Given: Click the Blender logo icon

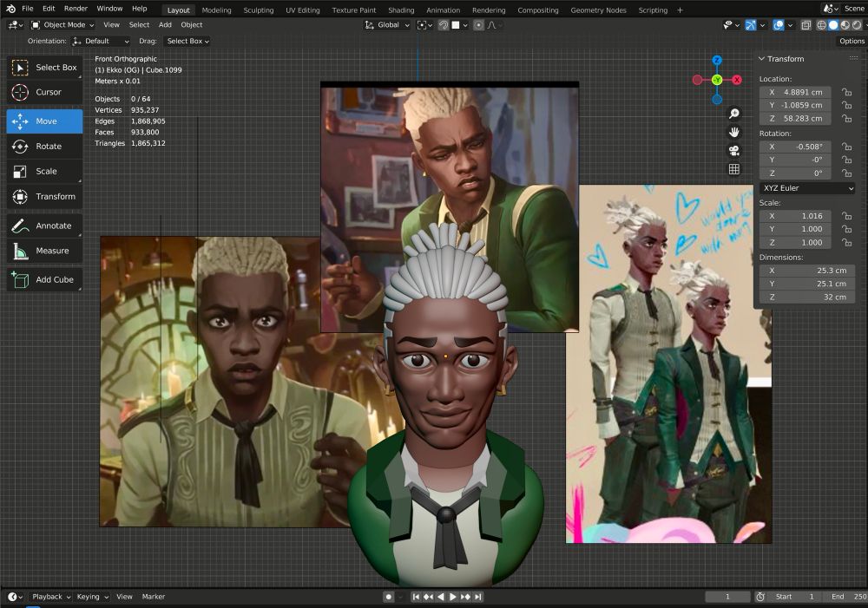Looking at the screenshot, I should [10, 9].
